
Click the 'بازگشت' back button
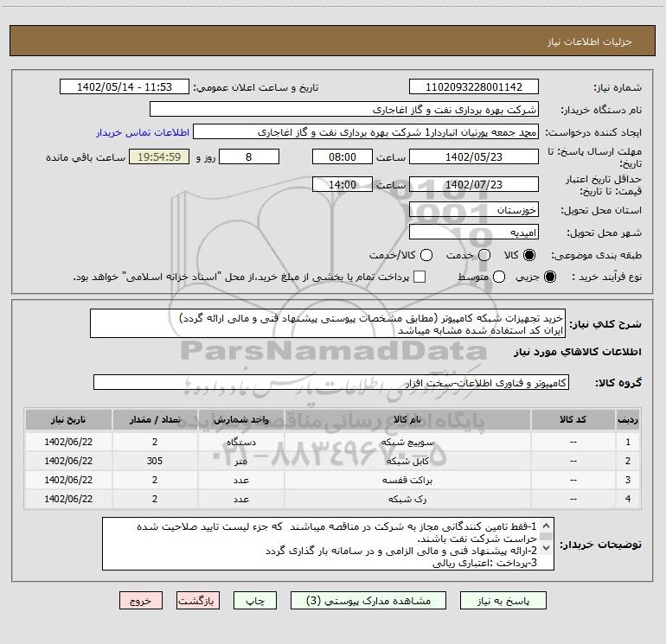click(x=198, y=600)
